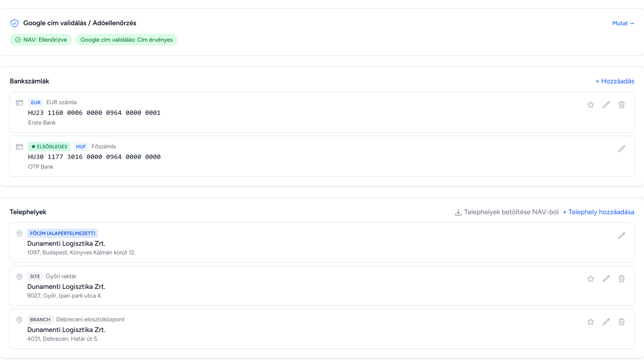Click the FŐCÍM (ALAPÉRTELMEZETT) tag
The height and width of the screenshot is (362, 644).
(x=62, y=233)
